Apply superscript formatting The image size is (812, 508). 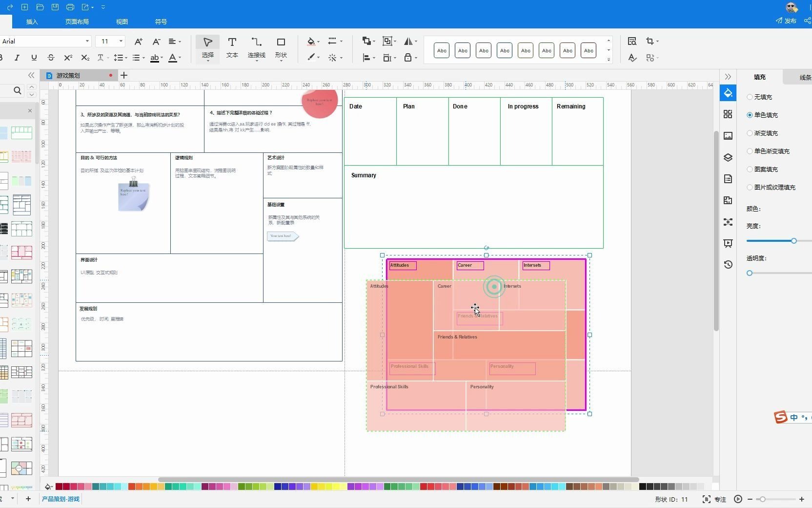click(x=68, y=58)
